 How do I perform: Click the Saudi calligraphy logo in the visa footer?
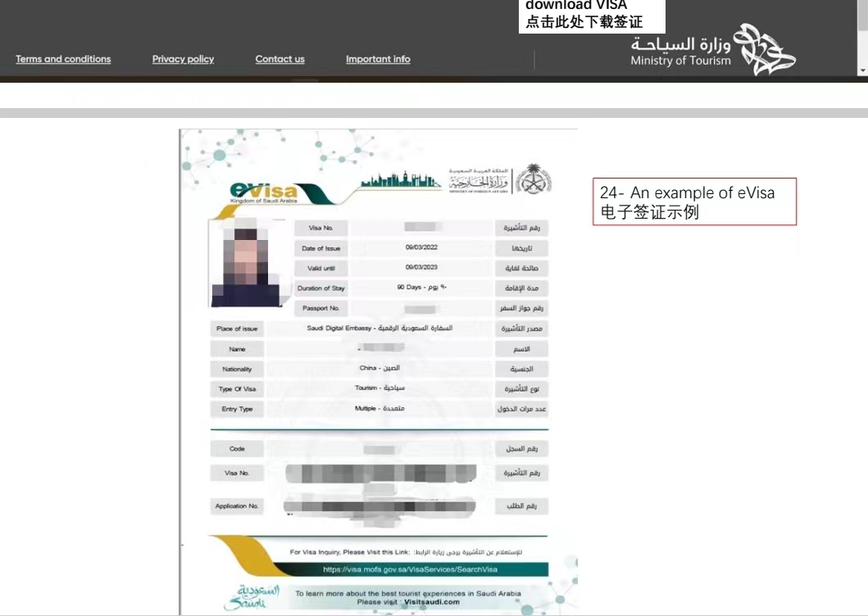(x=252, y=598)
